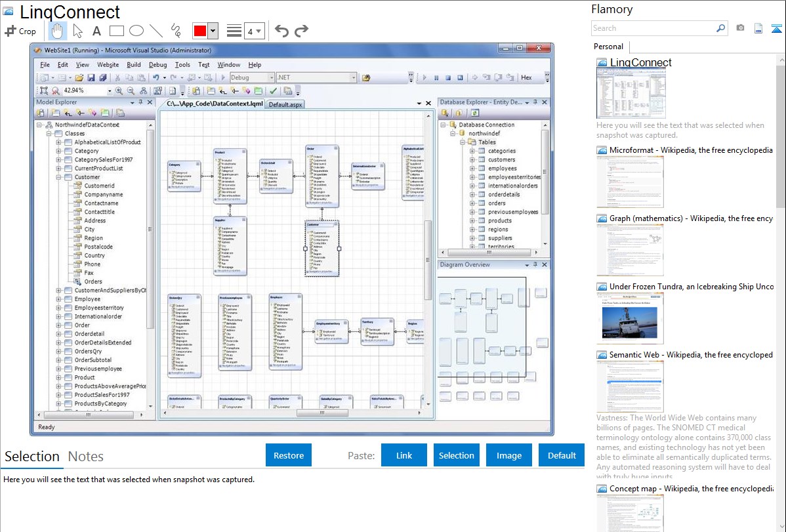
Task: Pick the rectangle shape tool
Action: (x=116, y=31)
